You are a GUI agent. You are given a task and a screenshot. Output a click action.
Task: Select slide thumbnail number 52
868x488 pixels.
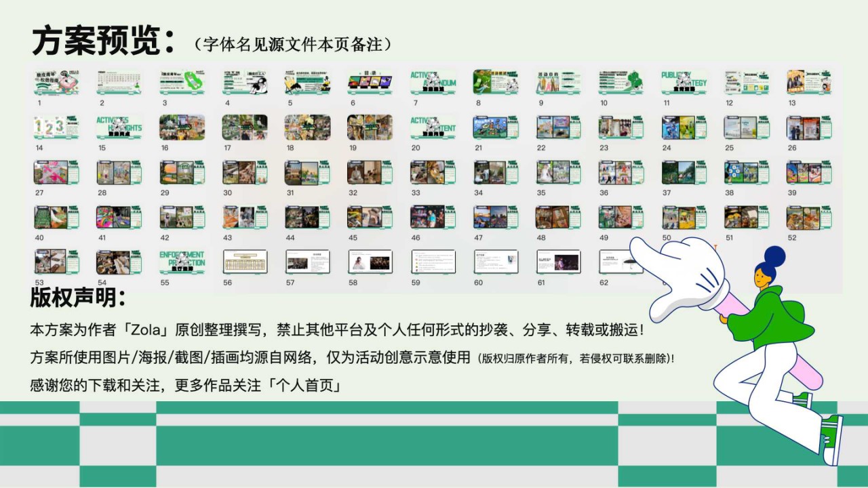tap(809, 218)
